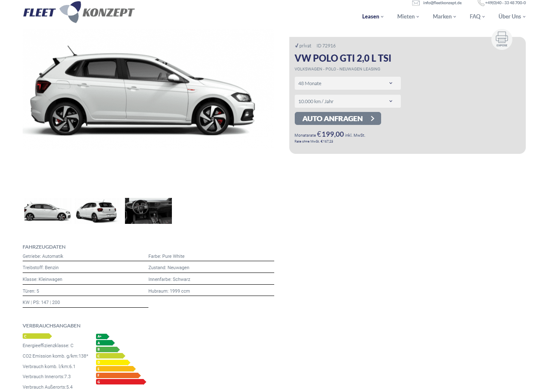Click the phone handset icon

(x=481, y=3)
